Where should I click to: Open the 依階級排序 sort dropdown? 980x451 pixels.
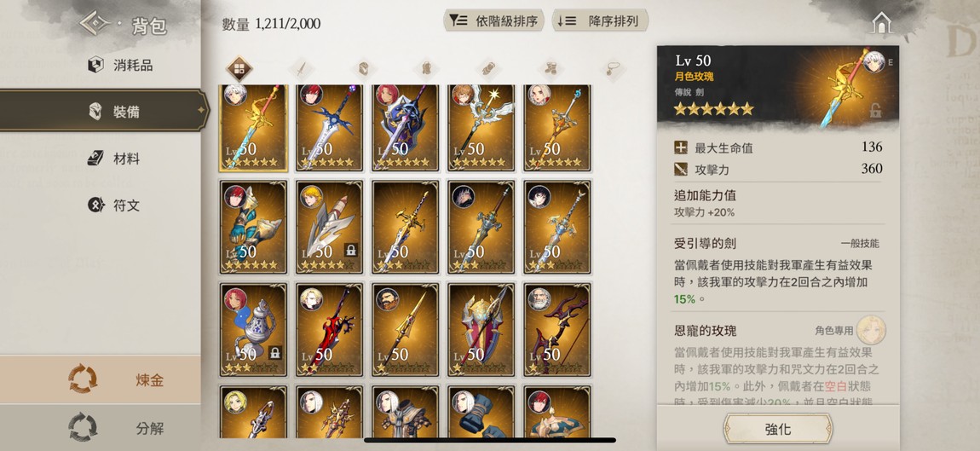point(493,20)
